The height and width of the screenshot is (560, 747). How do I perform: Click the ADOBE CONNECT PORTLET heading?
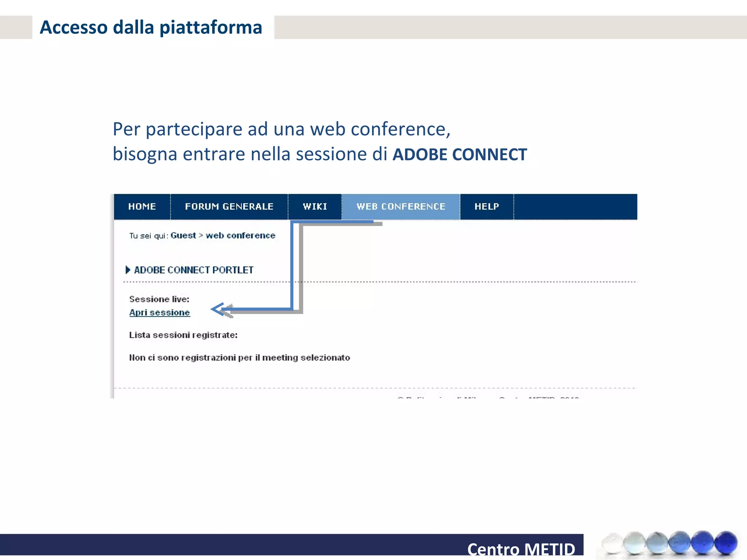[194, 270]
